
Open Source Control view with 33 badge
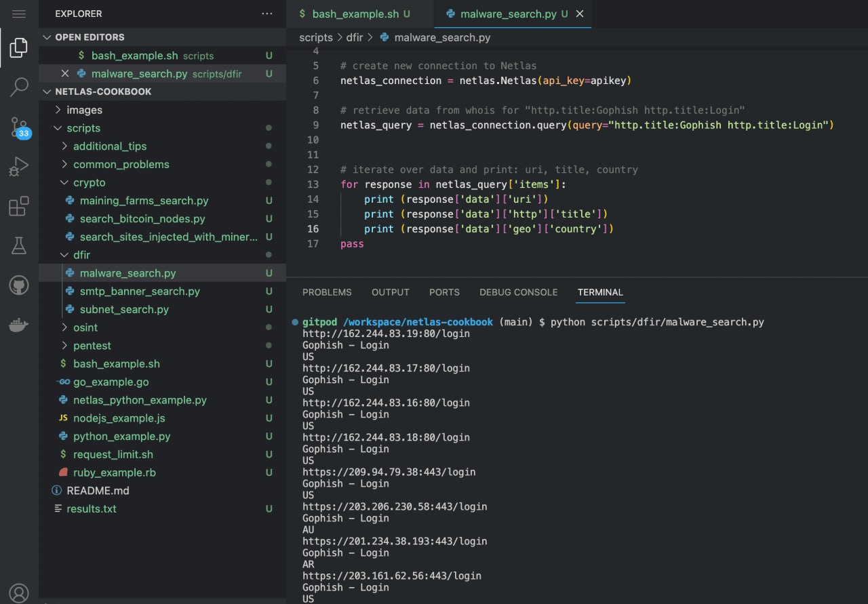pos(19,127)
